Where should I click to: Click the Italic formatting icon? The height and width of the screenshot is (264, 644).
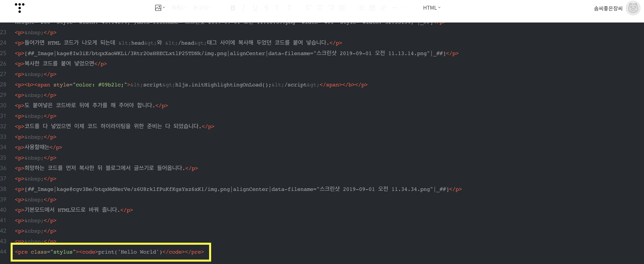pos(243,8)
